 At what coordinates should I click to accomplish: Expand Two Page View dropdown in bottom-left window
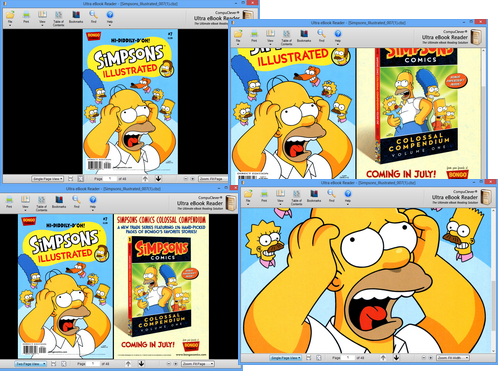click(30, 364)
